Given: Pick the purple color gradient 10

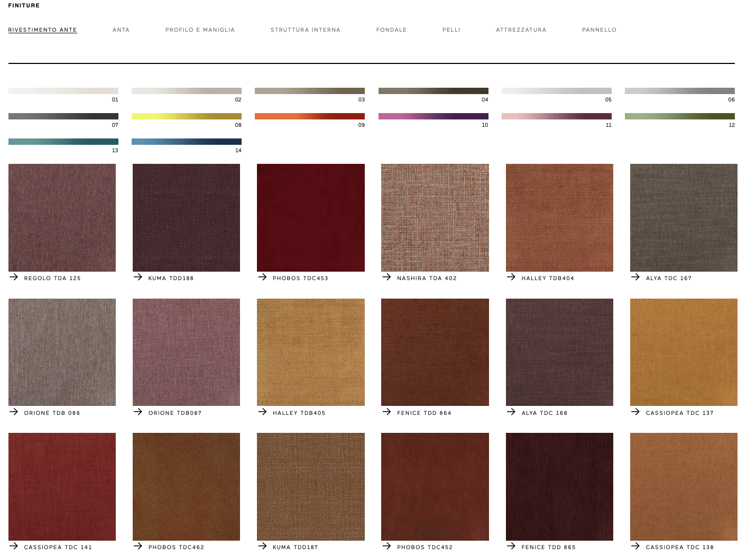Looking at the screenshot, I should [x=434, y=116].
